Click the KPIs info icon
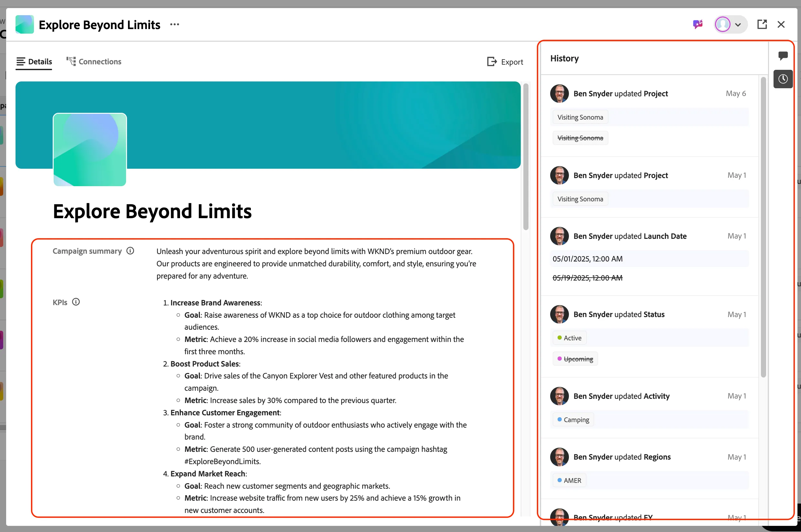 76,302
